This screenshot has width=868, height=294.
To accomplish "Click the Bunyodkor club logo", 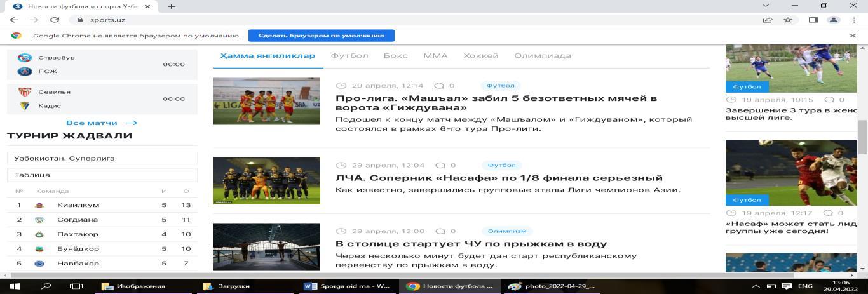I will [39, 249].
